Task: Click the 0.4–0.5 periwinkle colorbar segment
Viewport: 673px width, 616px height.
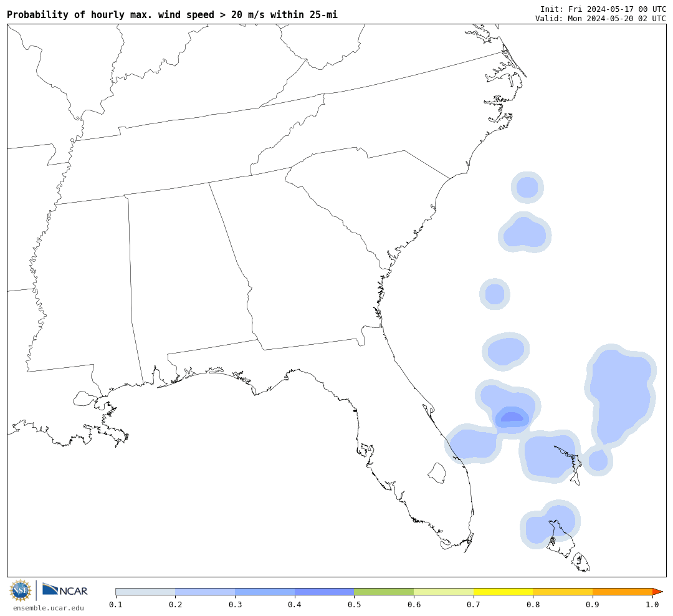Action: (x=325, y=592)
